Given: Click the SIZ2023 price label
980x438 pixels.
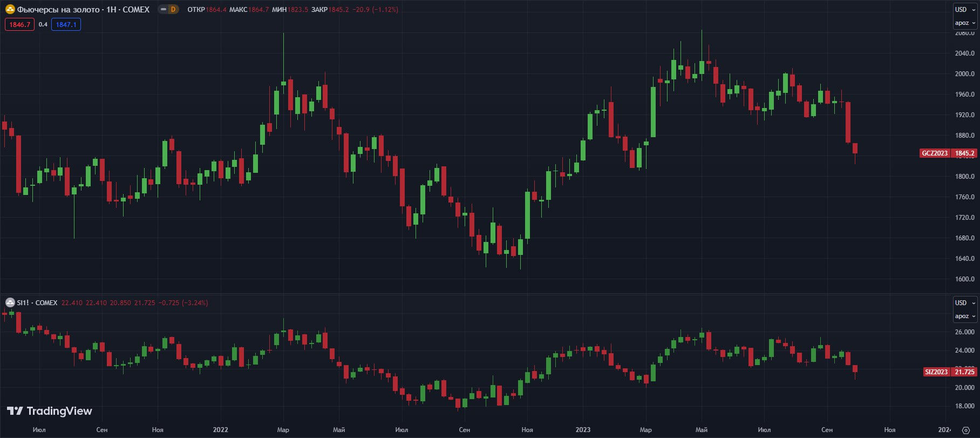Looking at the screenshot, I should pos(936,372).
